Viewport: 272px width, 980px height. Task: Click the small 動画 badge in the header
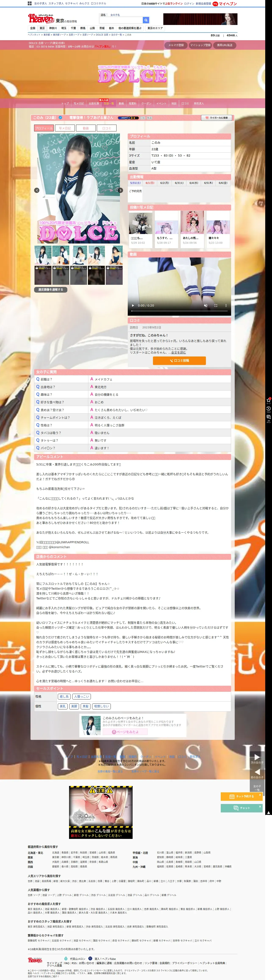click(150, 118)
